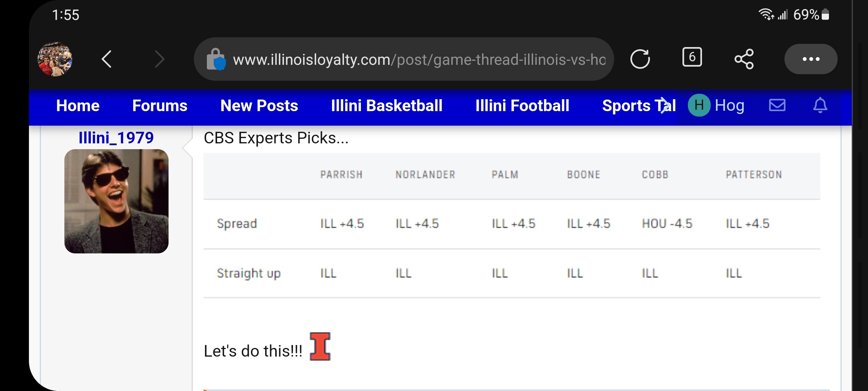Go to New Posts
The image size is (868, 391).
coord(259,106)
